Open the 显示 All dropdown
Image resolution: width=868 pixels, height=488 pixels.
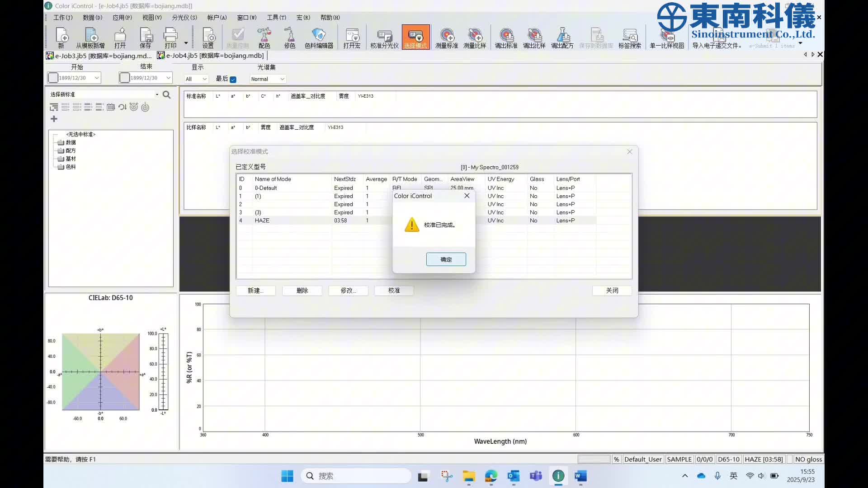click(196, 79)
